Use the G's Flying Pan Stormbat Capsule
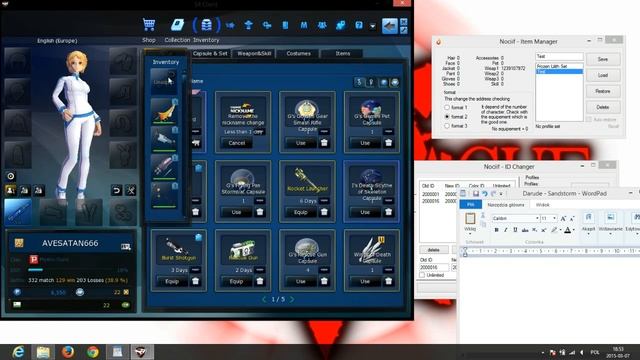Screen dimensions: 640x360 pos(236,212)
